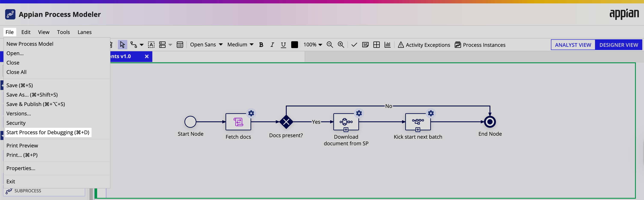Switch to Analyst View
The height and width of the screenshot is (200, 644).
573,45
